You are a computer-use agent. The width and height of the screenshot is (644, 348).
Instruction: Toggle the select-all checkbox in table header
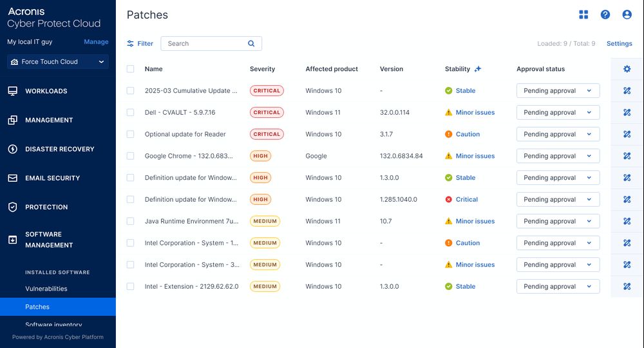click(x=131, y=69)
